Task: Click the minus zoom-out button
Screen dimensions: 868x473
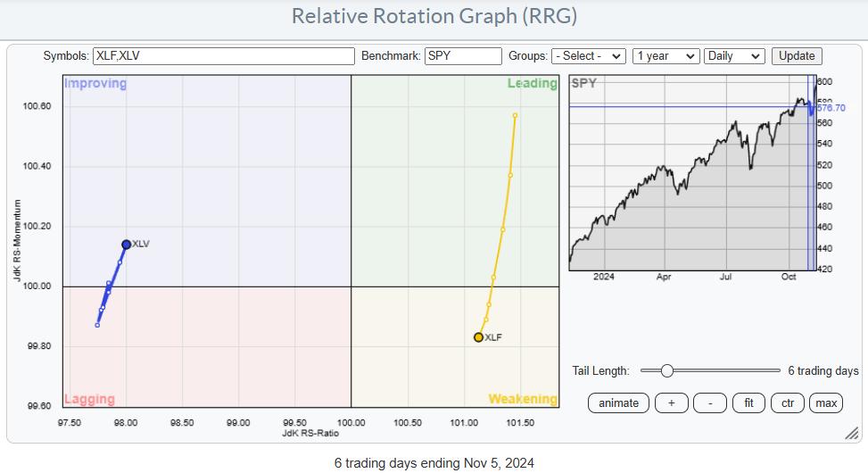Action: [x=710, y=403]
